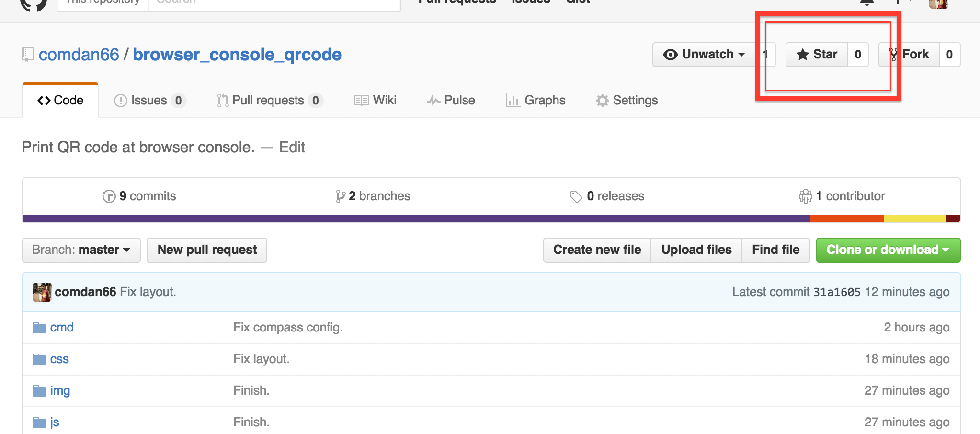The width and height of the screenshot is (980, 434).
Task: Switch to the Code tab
Action: pyautogui.click(x=60, y=100)
